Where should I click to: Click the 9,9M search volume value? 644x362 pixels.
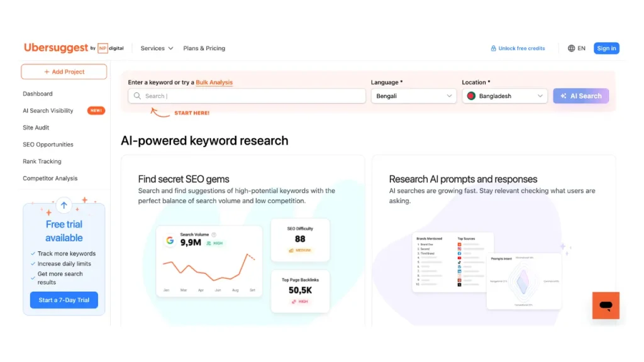click(x=191, y=243)
